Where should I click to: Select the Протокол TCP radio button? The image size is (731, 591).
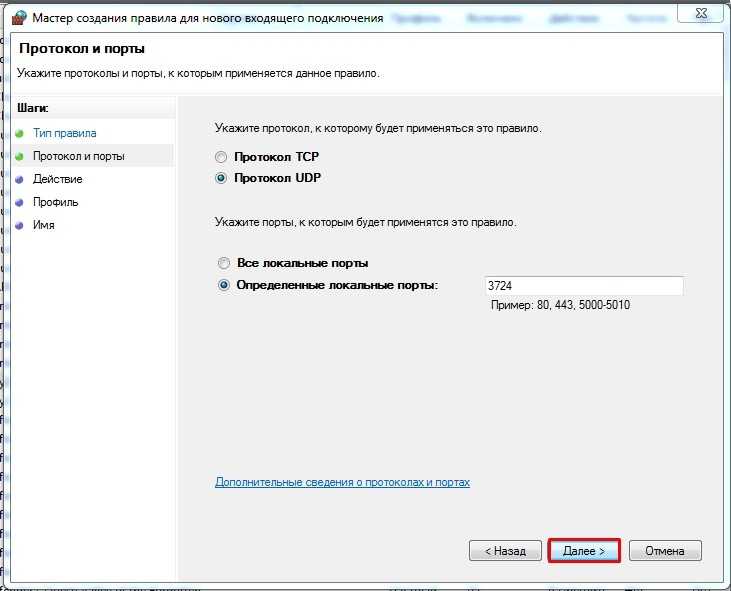tap(221, 157)
